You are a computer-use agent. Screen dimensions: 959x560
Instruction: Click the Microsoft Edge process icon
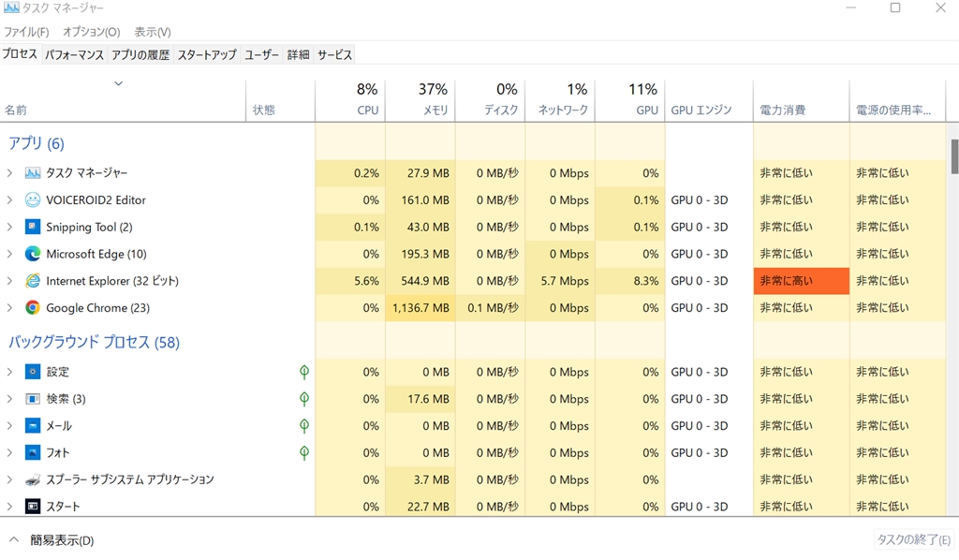[33, 254]
